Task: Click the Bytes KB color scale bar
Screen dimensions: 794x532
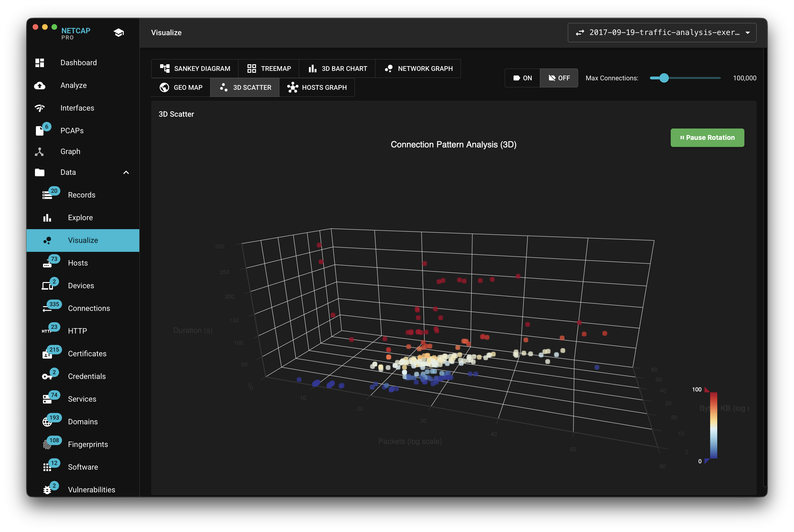Action: pos(714,425)
